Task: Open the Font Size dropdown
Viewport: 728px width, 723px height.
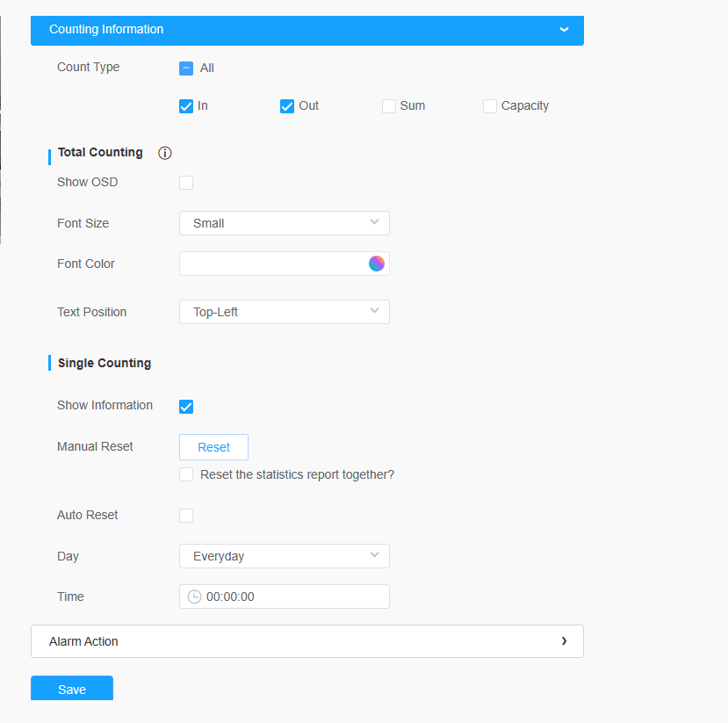Action: pyautogui.click(x=285, y=223)
